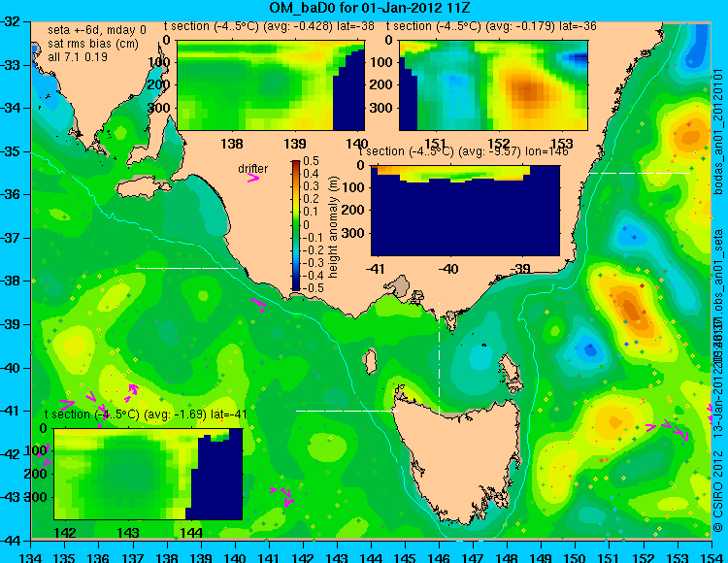Click the 'sat rms bias (cm)' label

click(93, 44)
